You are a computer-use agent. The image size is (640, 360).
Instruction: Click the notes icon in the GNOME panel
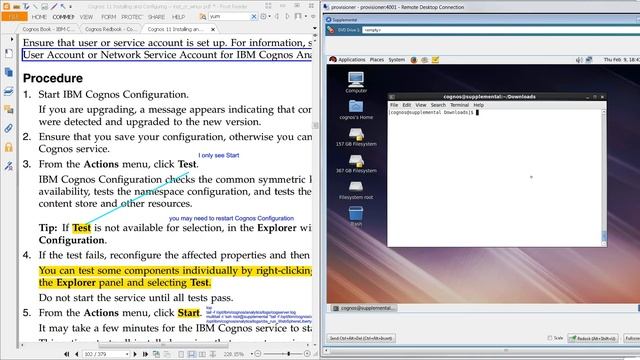pyautogui.click(x=436, y=60)
